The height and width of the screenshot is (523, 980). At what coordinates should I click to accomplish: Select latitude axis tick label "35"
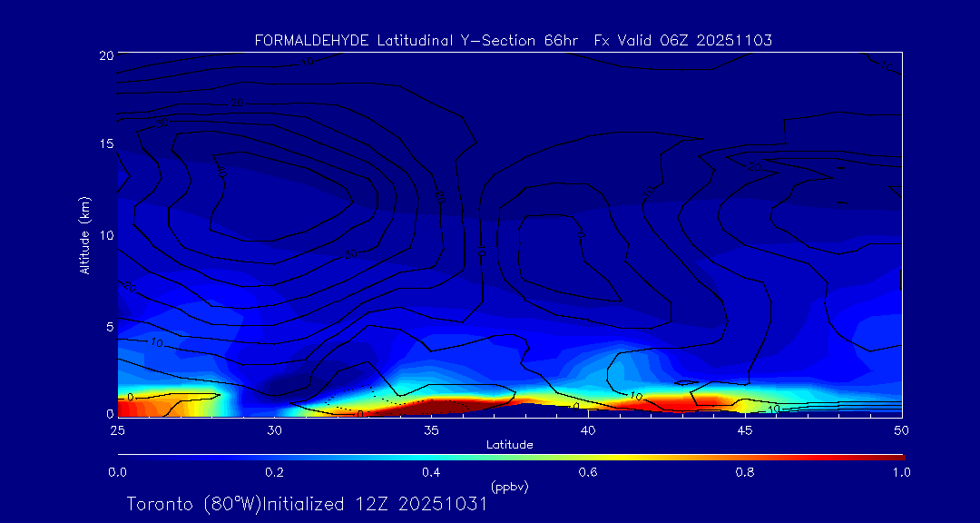coord(431,430)
